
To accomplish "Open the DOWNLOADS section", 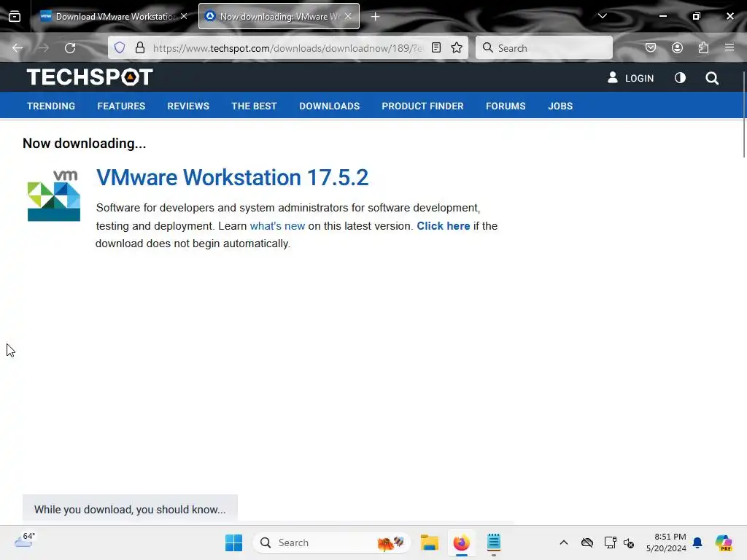I will coord(329,106).
